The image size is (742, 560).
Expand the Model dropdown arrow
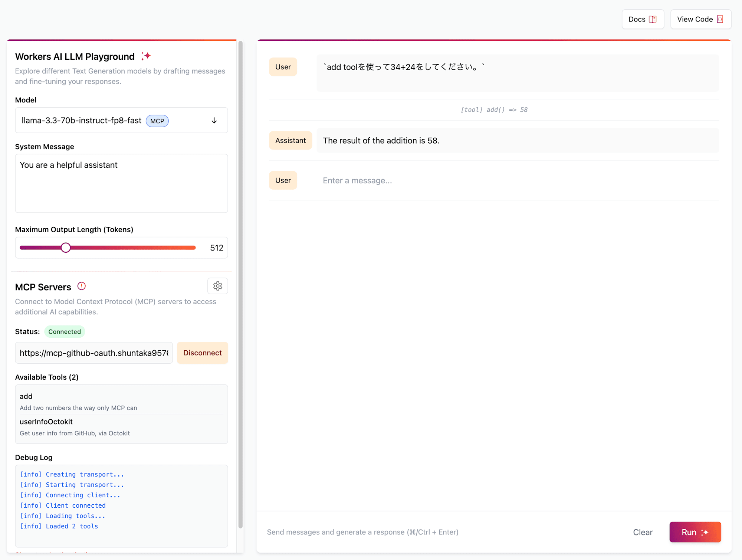tap(214, 121)
